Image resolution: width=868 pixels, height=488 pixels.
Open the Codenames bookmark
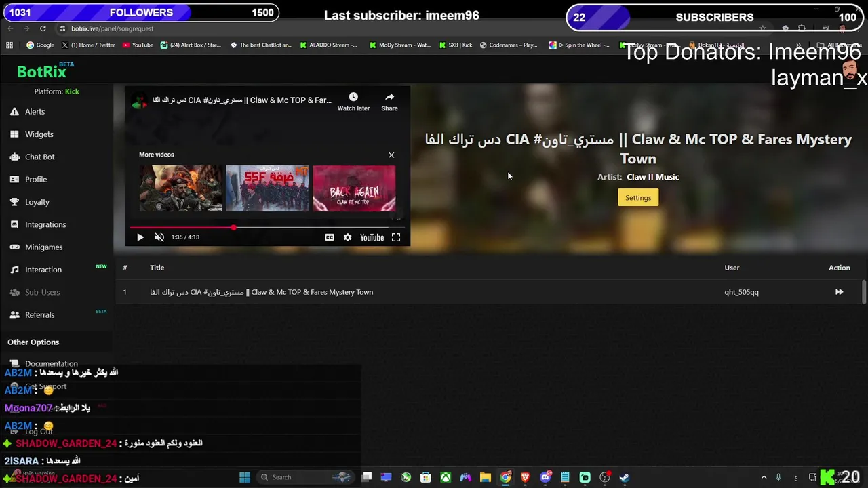click(x=508, y=45)
